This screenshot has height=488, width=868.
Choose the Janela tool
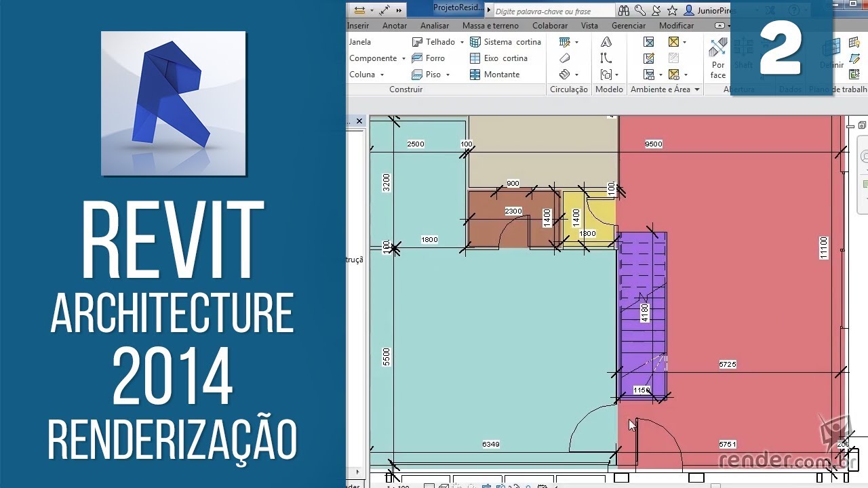[x=360, y=42]
